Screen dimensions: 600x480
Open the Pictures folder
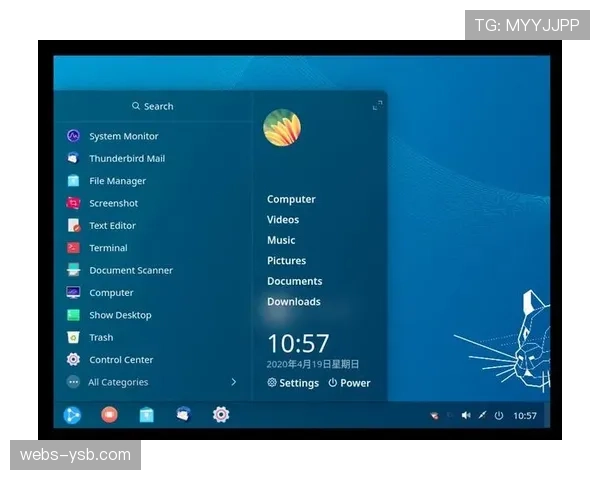286,261
